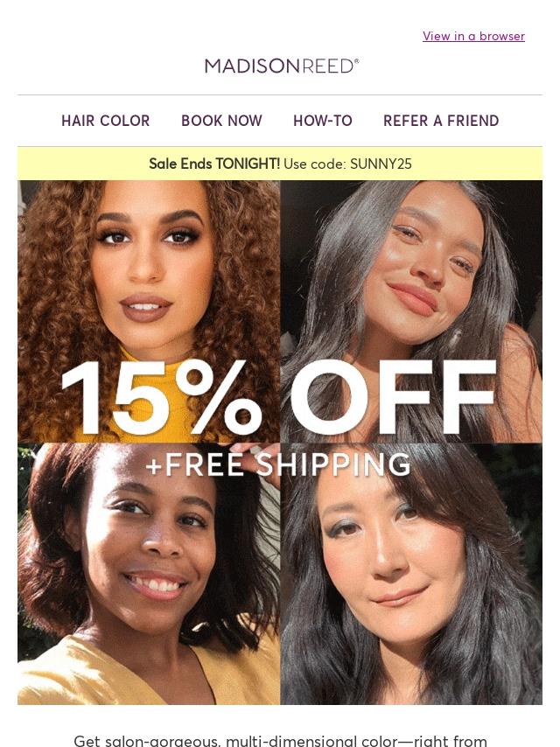Click the large 15% number on the banner
560x747 pixels.
161,397
